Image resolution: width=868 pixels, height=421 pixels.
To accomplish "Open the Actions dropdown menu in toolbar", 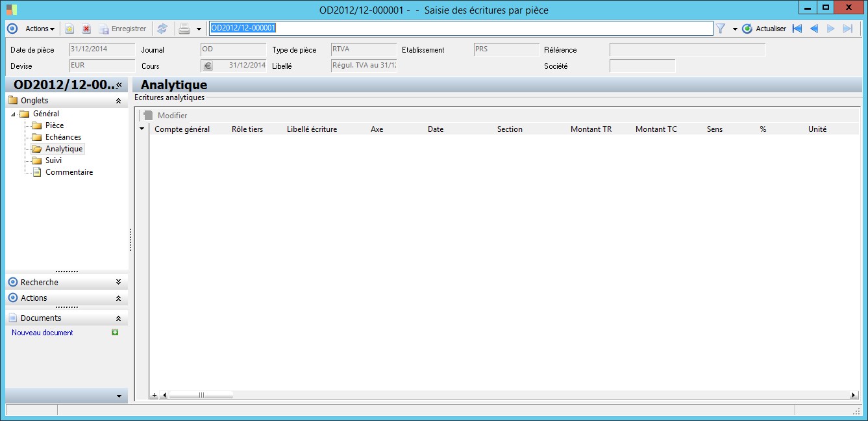I will pyautogui.click(x=40, y=29).
